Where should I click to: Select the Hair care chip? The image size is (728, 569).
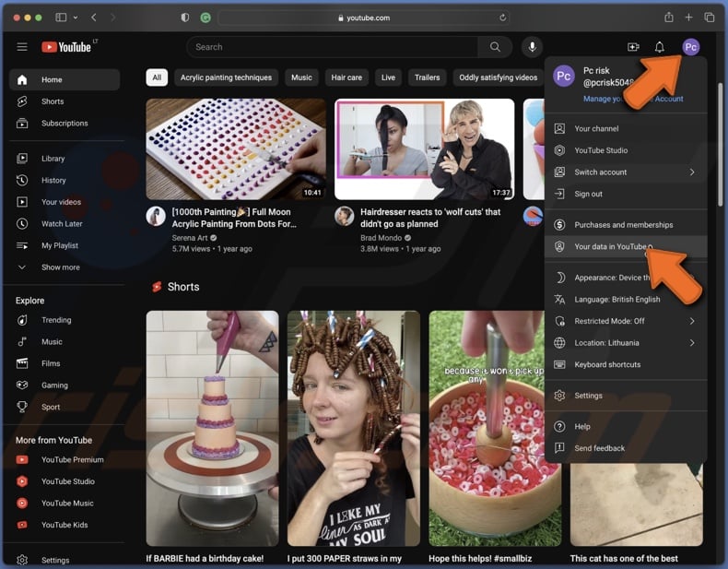pos(346,77)
